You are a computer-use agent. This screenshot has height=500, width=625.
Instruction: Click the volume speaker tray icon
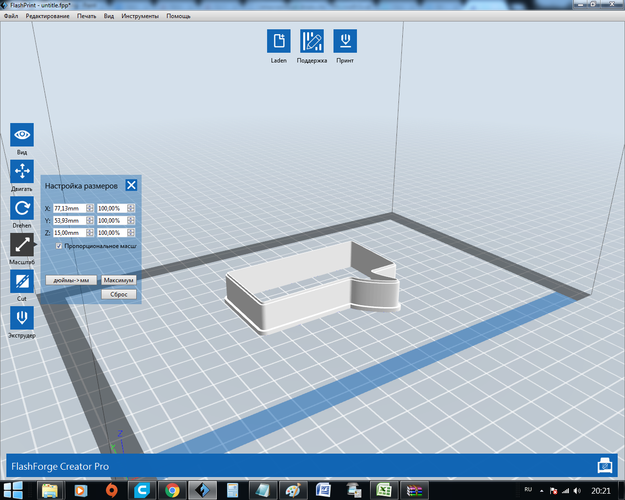pyautogui.click(x=577, y=491)
